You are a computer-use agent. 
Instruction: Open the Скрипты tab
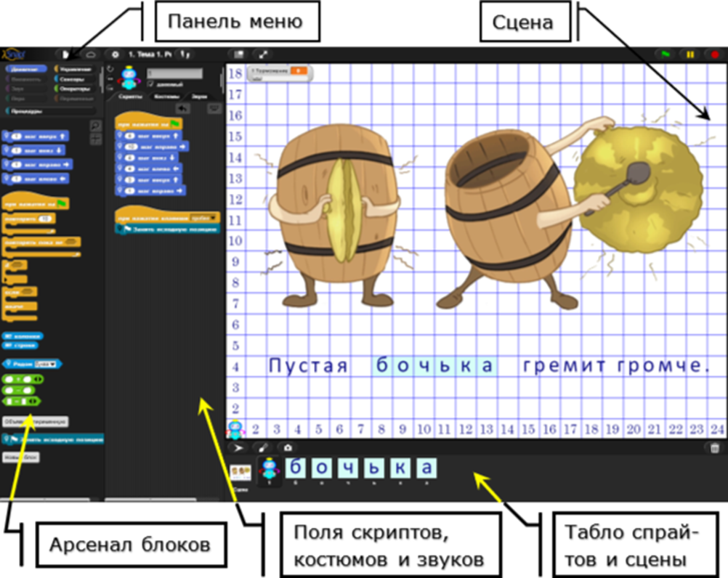[129, 97]
